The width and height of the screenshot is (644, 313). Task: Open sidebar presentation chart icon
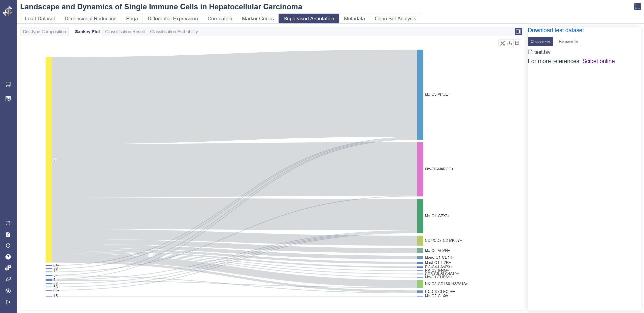(8, 84)
